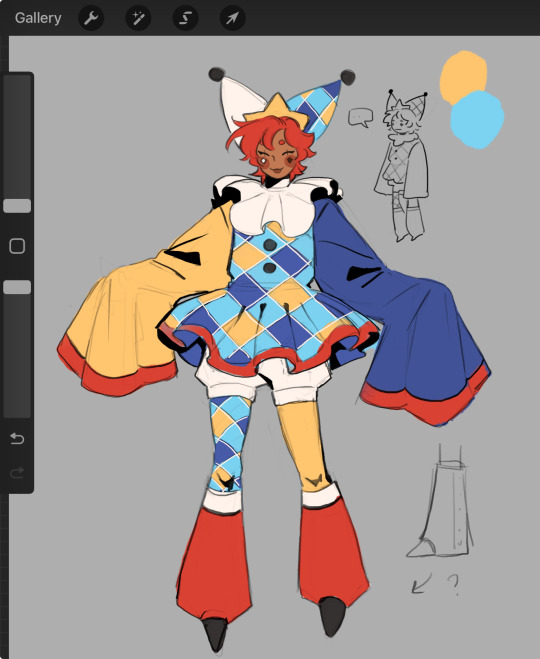Activate the Transform arrow tool
540x659 pixels.
pos(232,18)
